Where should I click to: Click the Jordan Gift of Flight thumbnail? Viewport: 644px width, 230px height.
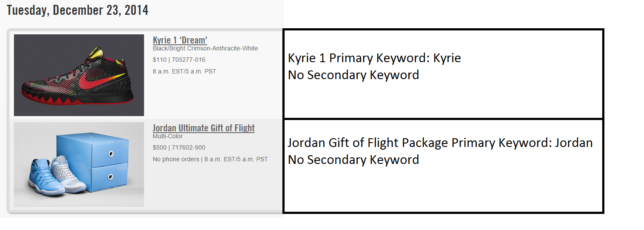click(79, 164)
